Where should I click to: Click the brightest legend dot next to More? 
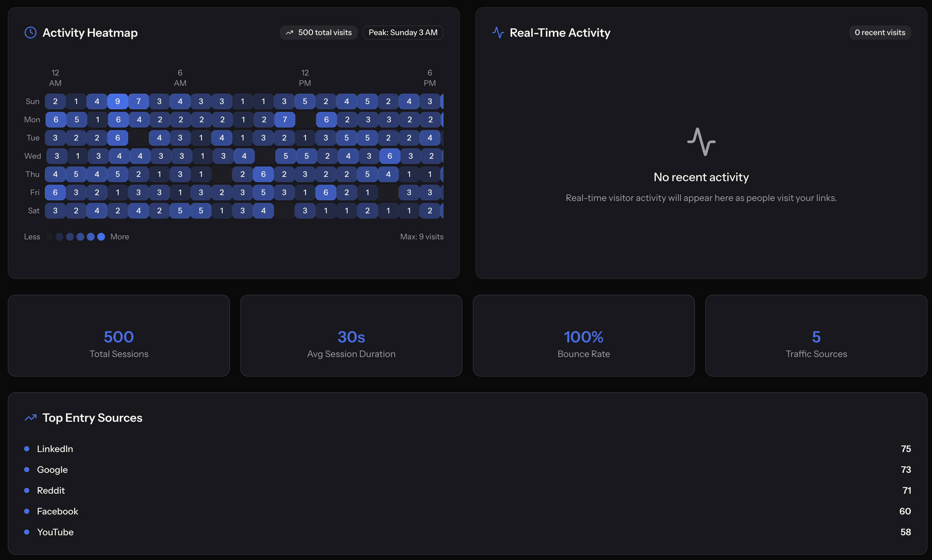click(101, 237)
